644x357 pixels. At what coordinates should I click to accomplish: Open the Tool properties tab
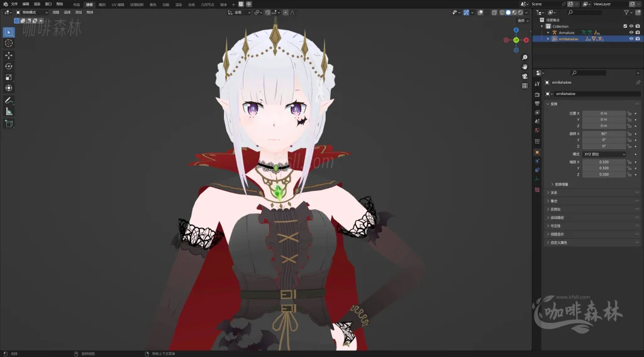click(x=537, y=84)
